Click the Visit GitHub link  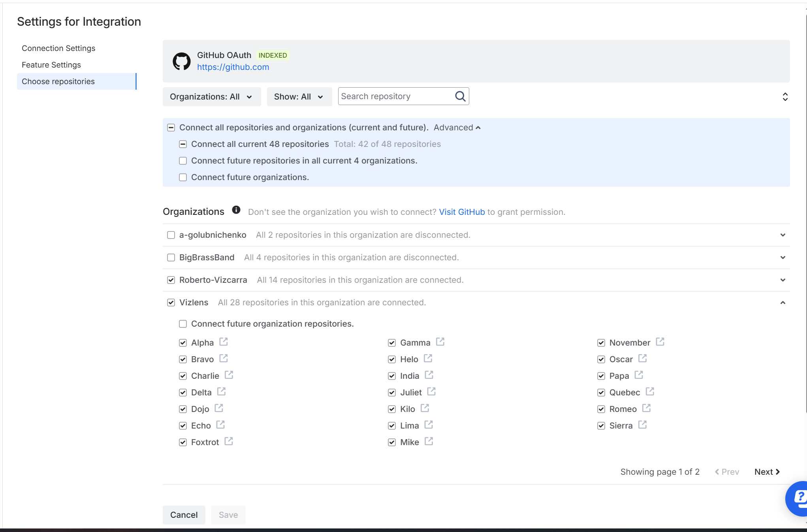click(x=462, y=212)
